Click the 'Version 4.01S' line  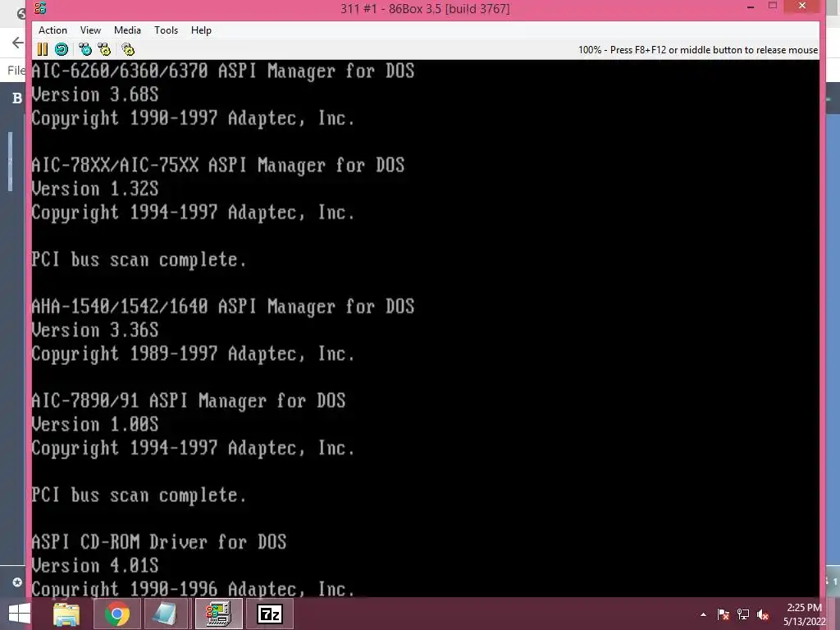[95, 566]
